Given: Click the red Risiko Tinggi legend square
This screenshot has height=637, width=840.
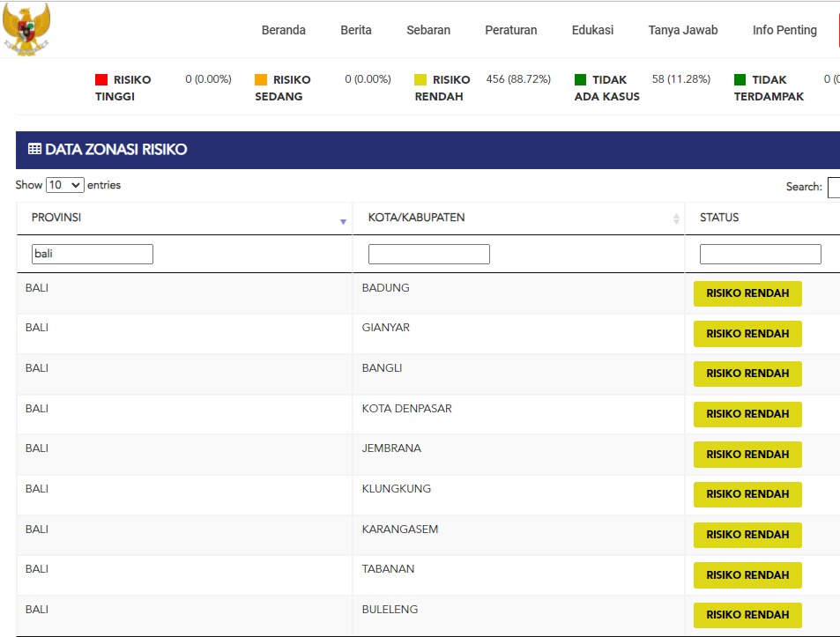Looking at the screenshot, I should [101, 80].
